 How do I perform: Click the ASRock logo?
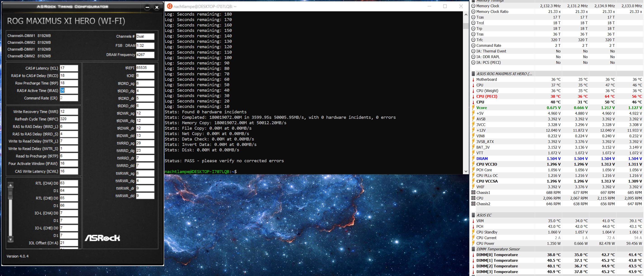coord(102,238)
